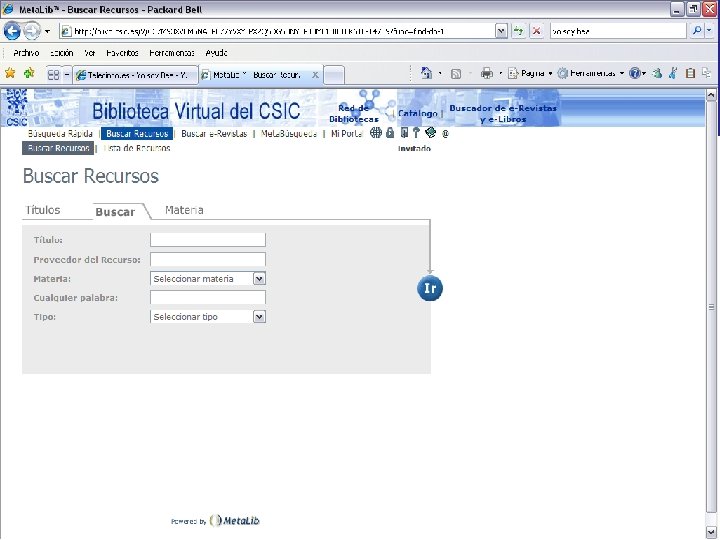The image size is (720, 540).
Task: Open the recent pages dropdown next to Forward
Action: (47, 31)
